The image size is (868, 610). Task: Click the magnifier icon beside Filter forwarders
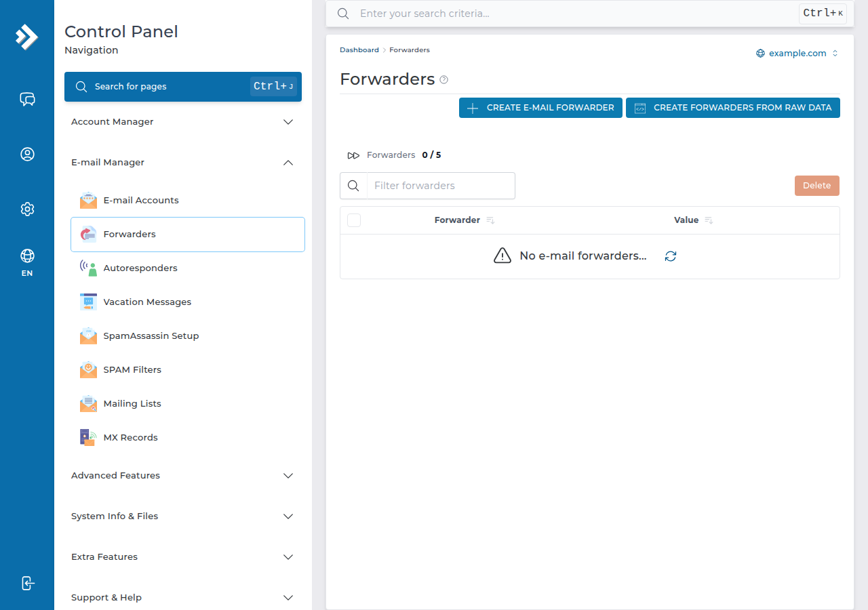[353, 186]
